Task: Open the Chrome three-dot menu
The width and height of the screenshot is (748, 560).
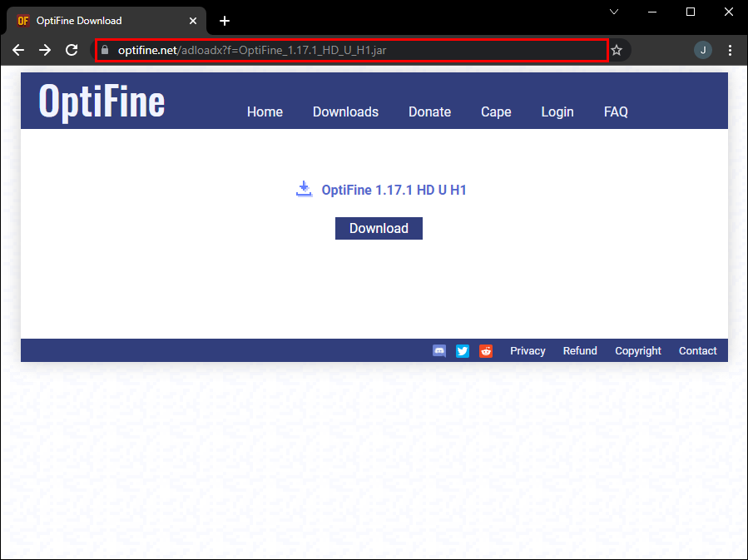Action: coord(730,50)
